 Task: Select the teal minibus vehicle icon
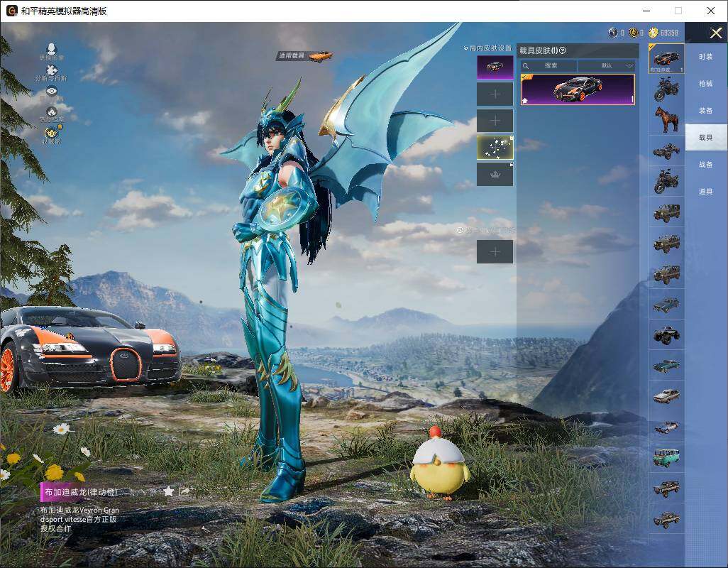(x=666, y=456)
